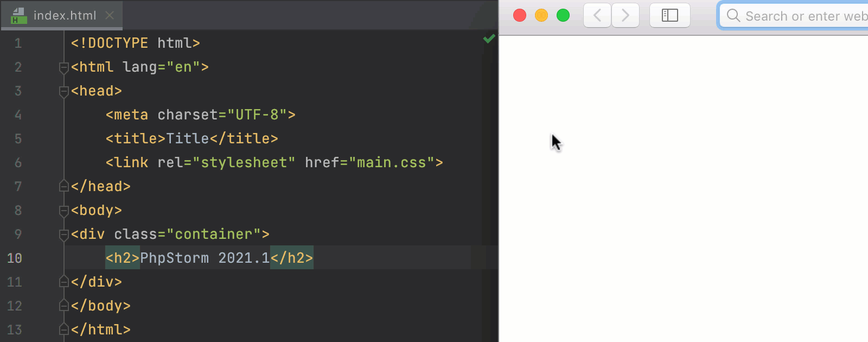Click 'Title' text inside title tag
868x342 pixels.
pos(188,138)
